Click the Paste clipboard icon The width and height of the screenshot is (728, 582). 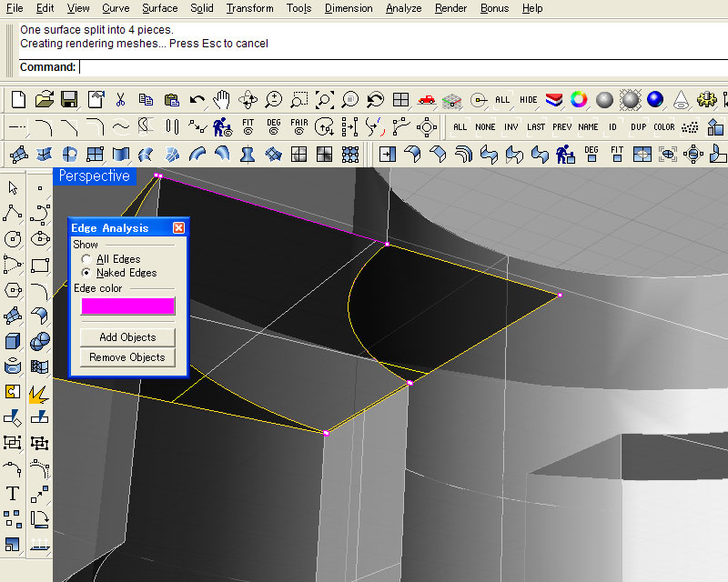[171, 99]
